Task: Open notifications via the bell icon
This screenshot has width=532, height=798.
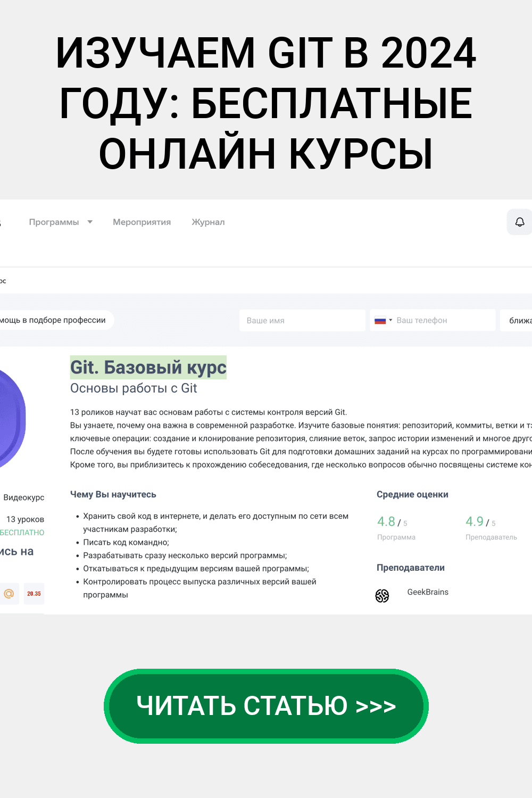Action: coord(520,222)
